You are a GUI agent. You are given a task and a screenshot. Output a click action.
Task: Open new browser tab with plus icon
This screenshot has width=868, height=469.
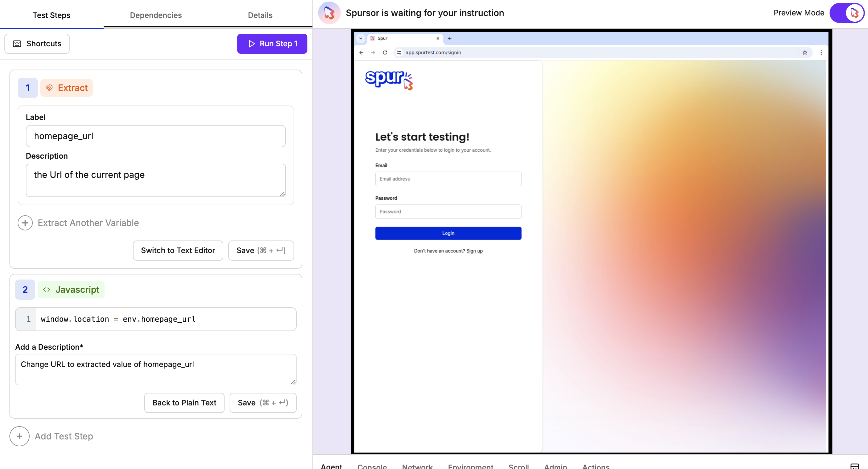tap(449, 38)
